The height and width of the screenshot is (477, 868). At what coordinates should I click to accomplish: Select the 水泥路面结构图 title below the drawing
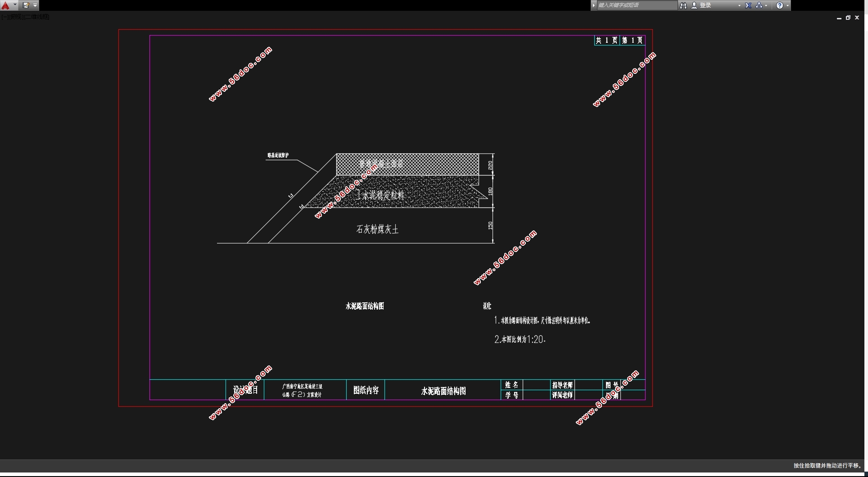(x=365, y=306)
